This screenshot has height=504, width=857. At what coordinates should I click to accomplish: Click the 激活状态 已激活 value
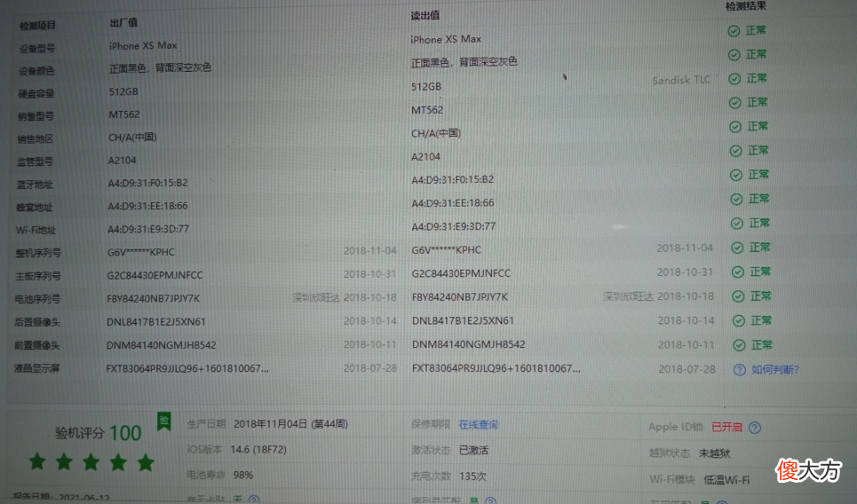tap(474, 451)
